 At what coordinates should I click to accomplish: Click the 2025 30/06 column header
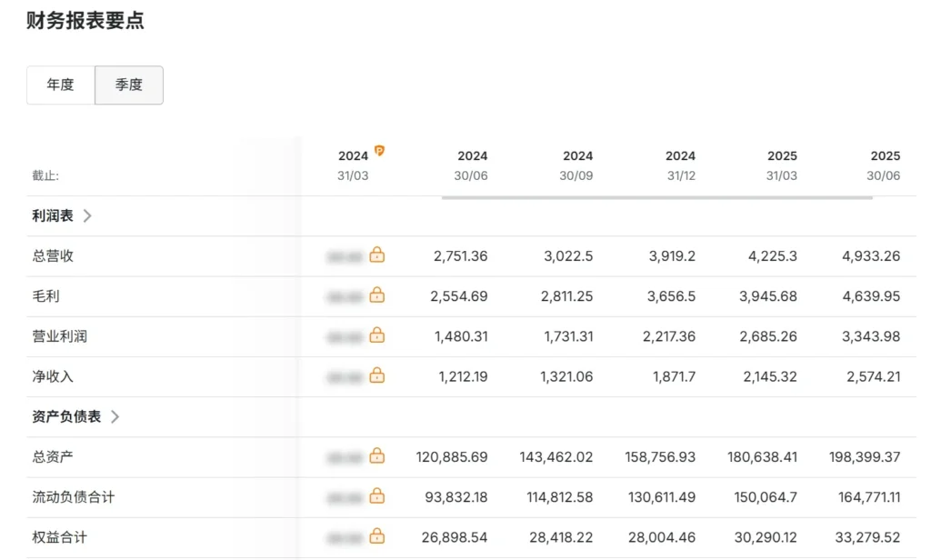click(x=884, y=165)
